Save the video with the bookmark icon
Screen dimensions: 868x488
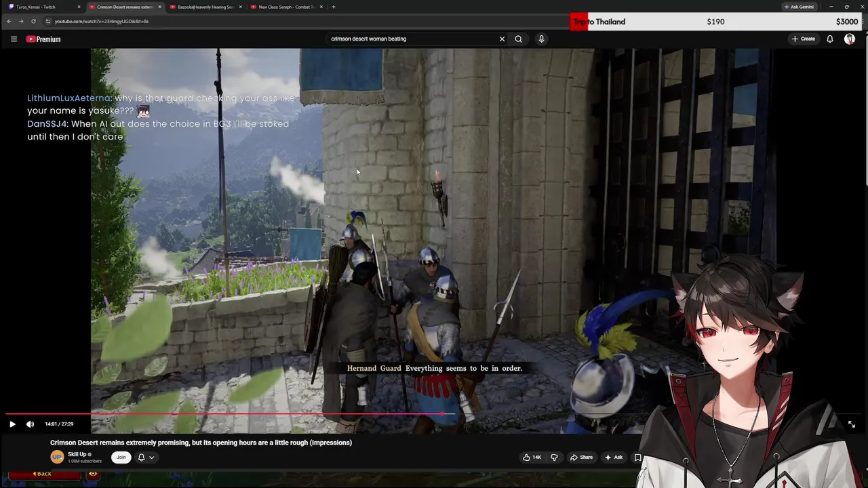(637, 457)
